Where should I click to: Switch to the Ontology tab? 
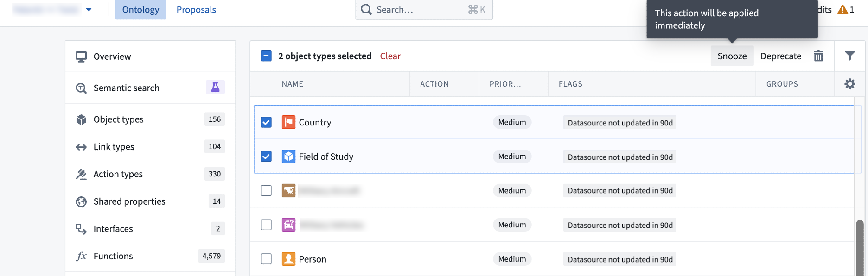[x=140, y=10]
